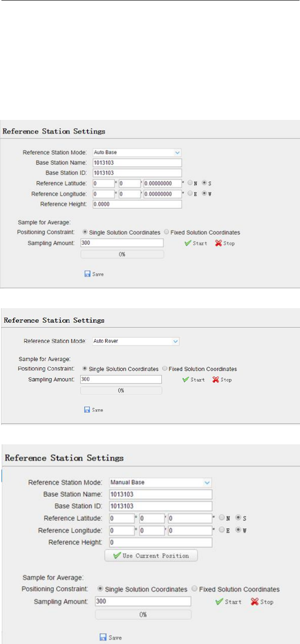Click the Start checkmark in the Auto Base panel
Viewport: 300px width, 644px height.
[188, 243]
